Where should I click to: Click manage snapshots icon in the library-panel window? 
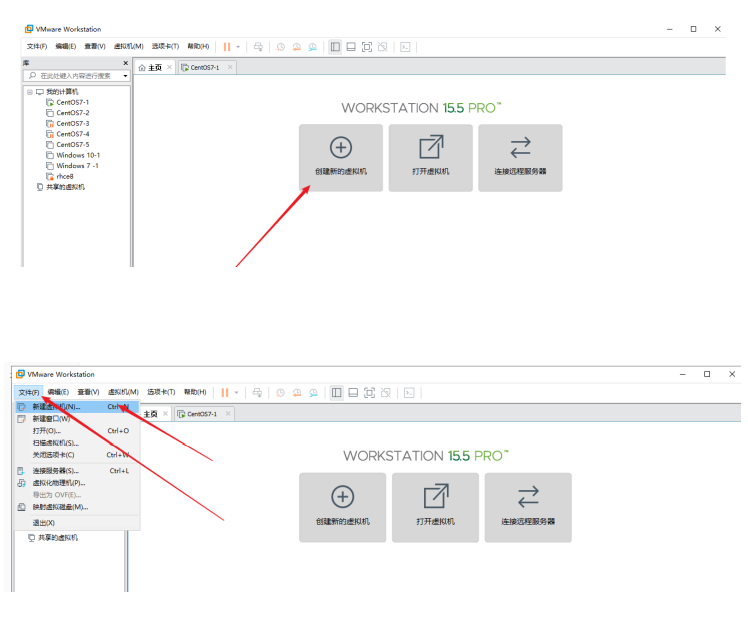pyautogui.click(x=312, y=47)
